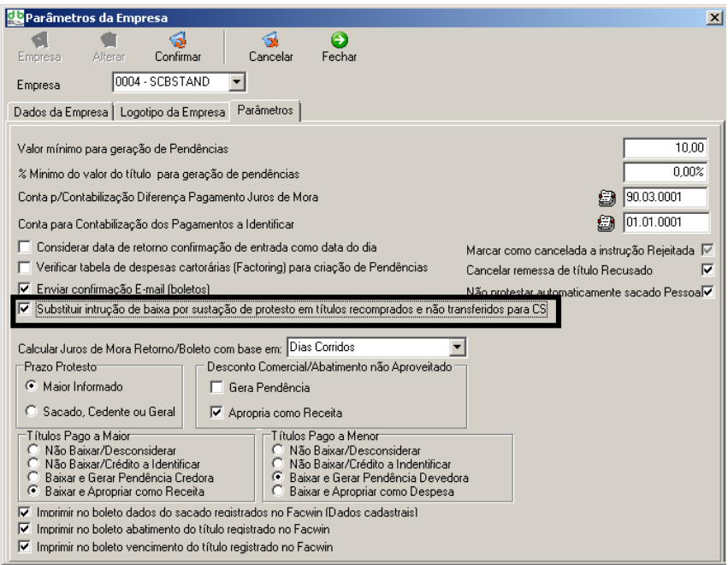Screen dimensions: 728x565
Task: Click the application icon in title bar
Action: coord(15,18)
